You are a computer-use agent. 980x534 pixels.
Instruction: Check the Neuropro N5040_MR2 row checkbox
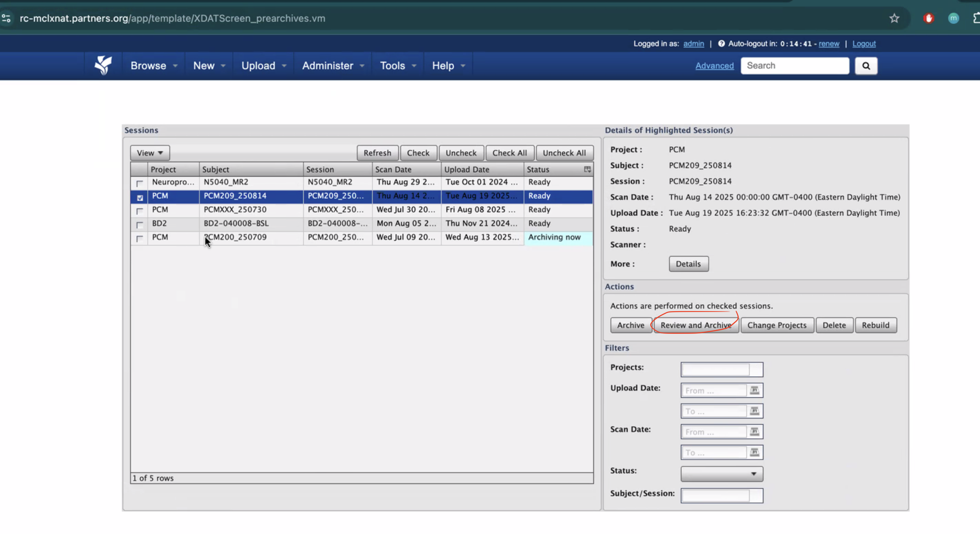coord(140,183)
